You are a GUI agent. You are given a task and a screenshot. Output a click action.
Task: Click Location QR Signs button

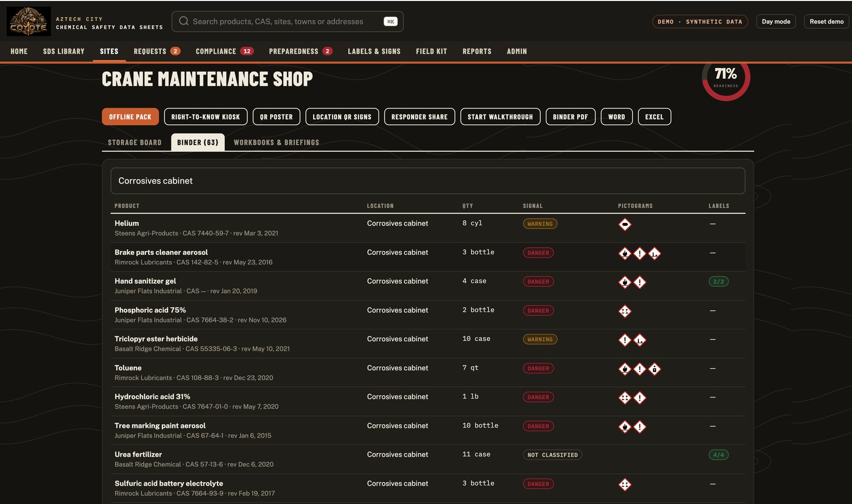pyautogui.click(x=342, y=117)
